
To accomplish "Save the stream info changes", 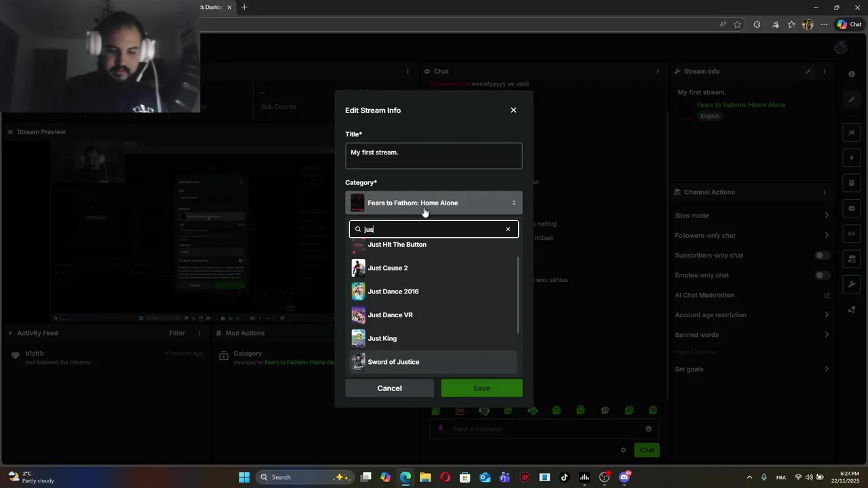I will 481,388.
